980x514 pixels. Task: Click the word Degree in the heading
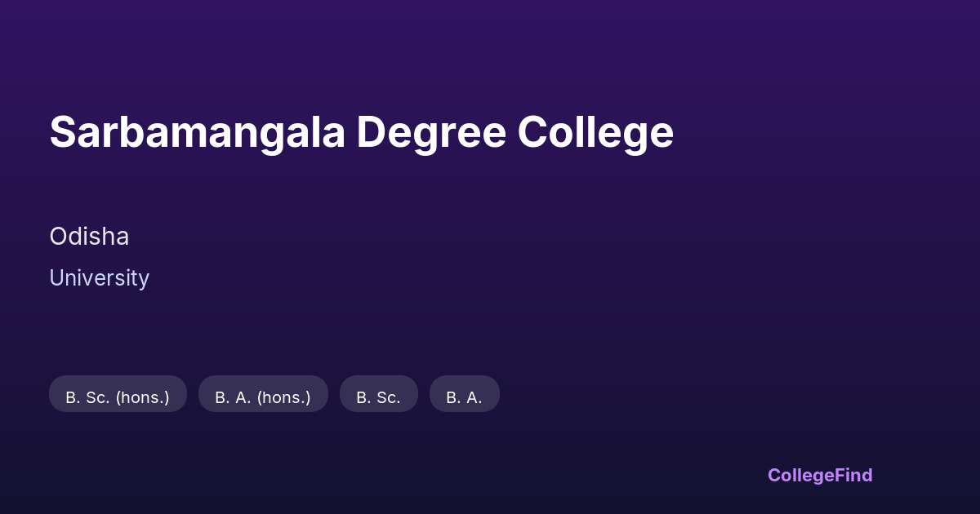coord(430,132)
